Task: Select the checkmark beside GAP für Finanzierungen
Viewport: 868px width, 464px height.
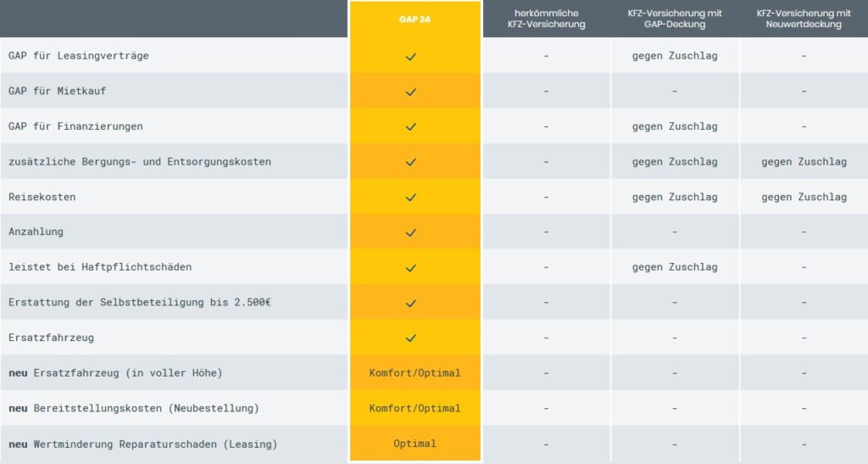Action: 411,126
